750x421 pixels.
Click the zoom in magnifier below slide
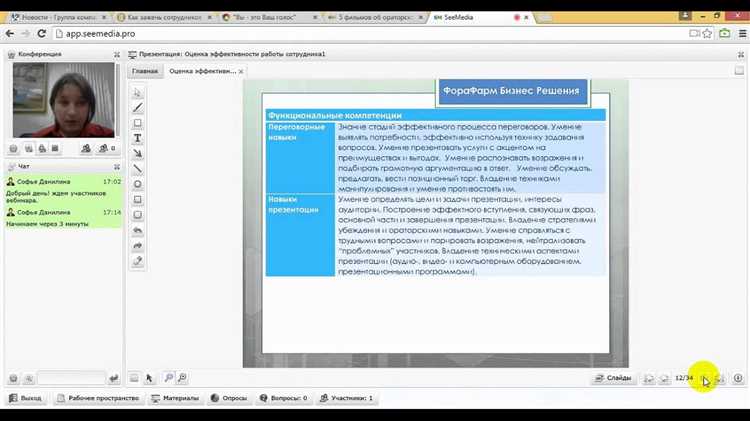pos(168,378)
